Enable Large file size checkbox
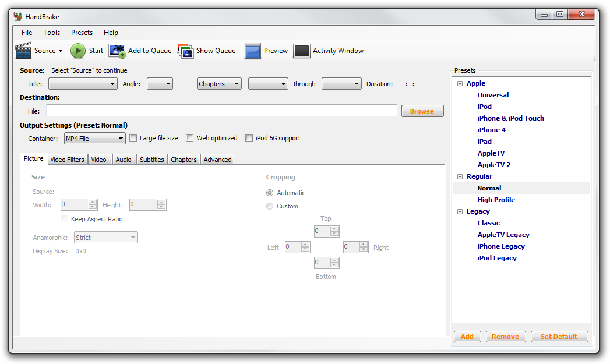The image size is (610, 364). tap(133, 137)
